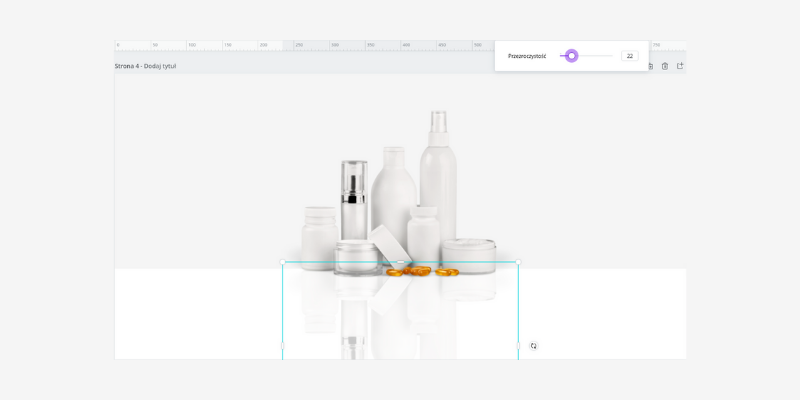Click the rotate handle icon beside the selection
This screenshot has height=400, width=800.
point(533,346)
